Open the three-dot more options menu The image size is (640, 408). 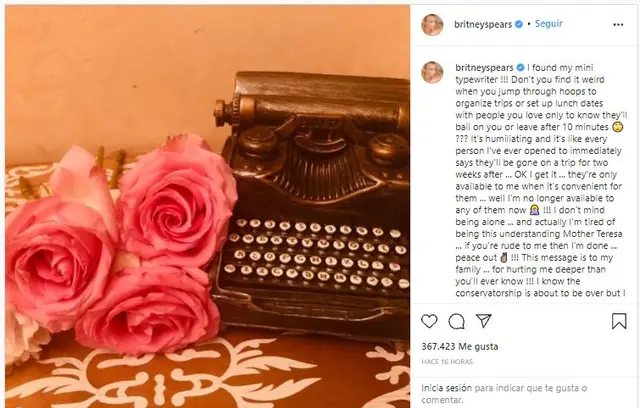[x=618, y=25]
